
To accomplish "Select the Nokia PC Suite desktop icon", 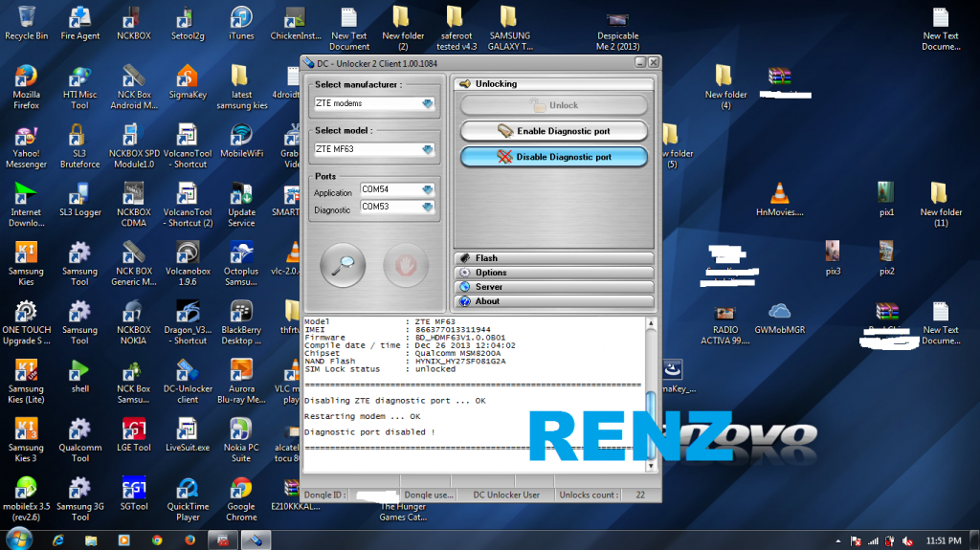I will (241, 440).
